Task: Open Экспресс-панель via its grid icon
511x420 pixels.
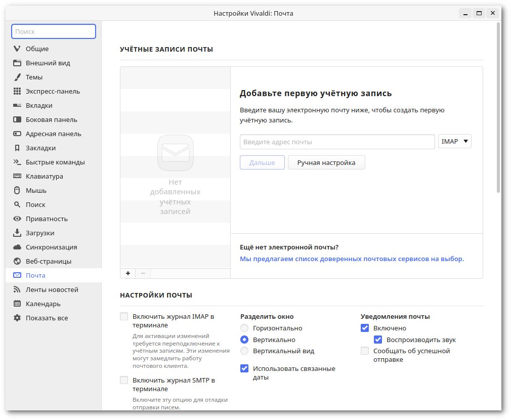Action: coord(17,91)
